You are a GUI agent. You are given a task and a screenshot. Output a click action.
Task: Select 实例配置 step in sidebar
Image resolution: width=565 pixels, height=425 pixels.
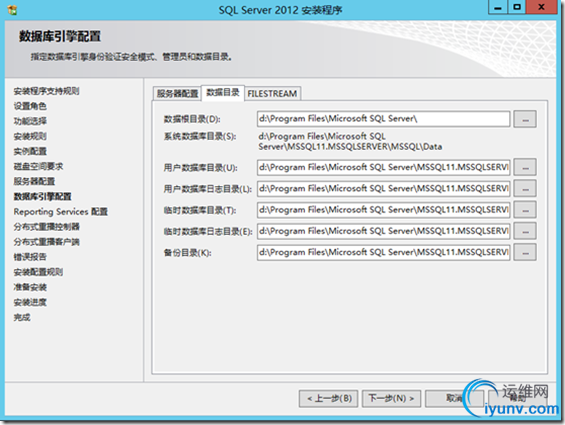(x=30, y=151)
